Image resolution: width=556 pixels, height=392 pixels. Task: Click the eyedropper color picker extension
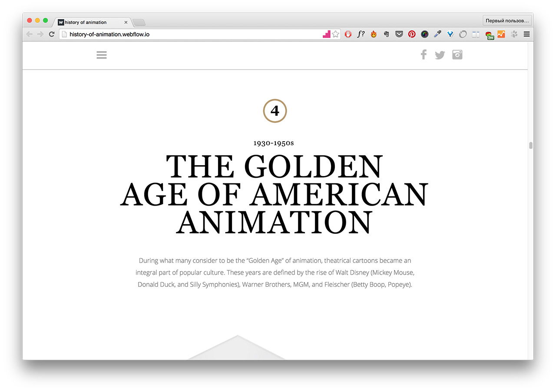[437, 34]
